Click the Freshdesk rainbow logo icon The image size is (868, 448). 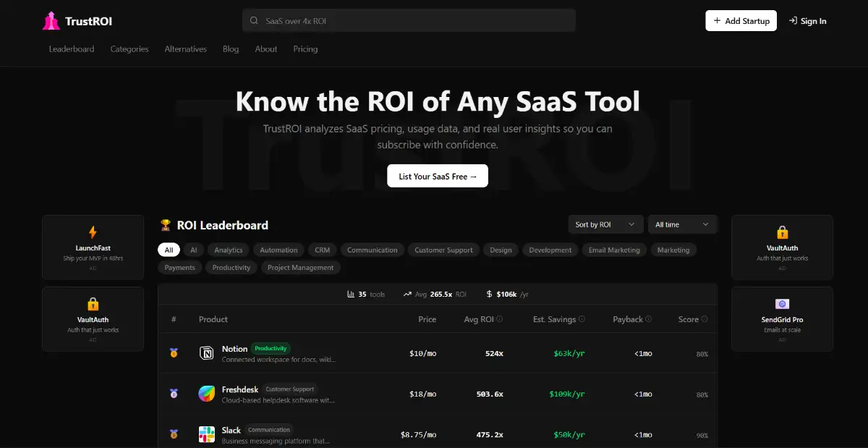tap(207, 394)
